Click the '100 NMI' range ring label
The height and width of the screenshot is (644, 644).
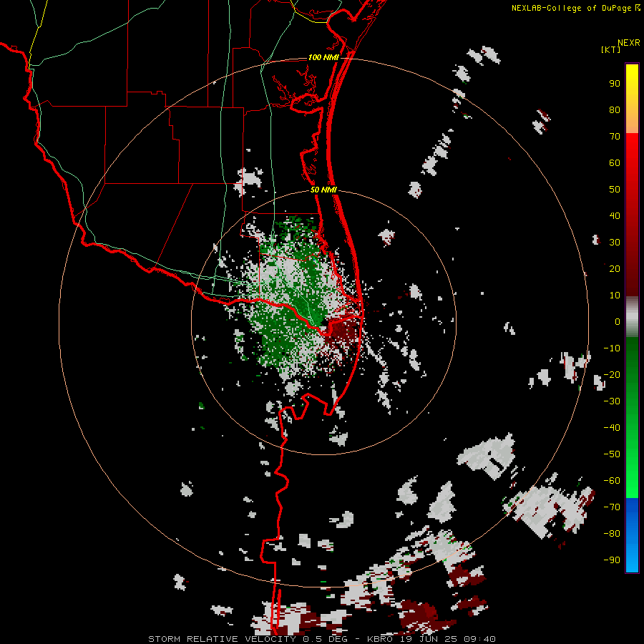coord(323,57)
